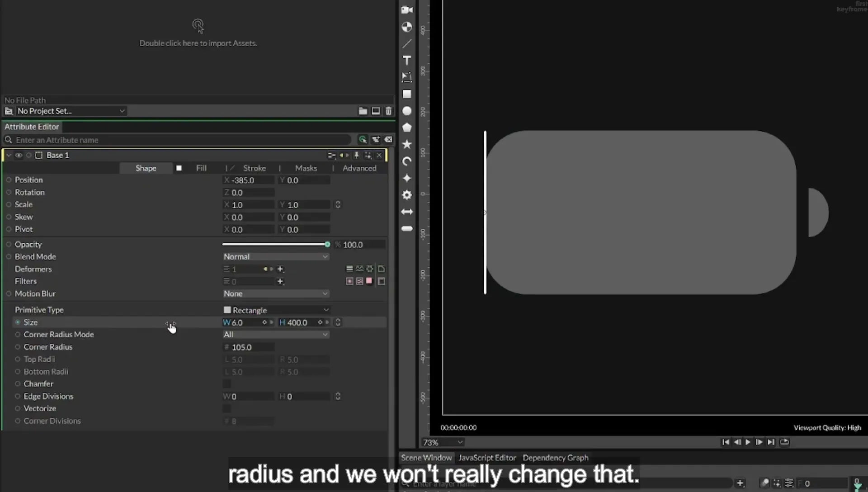Image resolution: width=868 pixels, height=492 pixels.
Task: Select the four-point Super Shape tool
Action: (407, 178)
